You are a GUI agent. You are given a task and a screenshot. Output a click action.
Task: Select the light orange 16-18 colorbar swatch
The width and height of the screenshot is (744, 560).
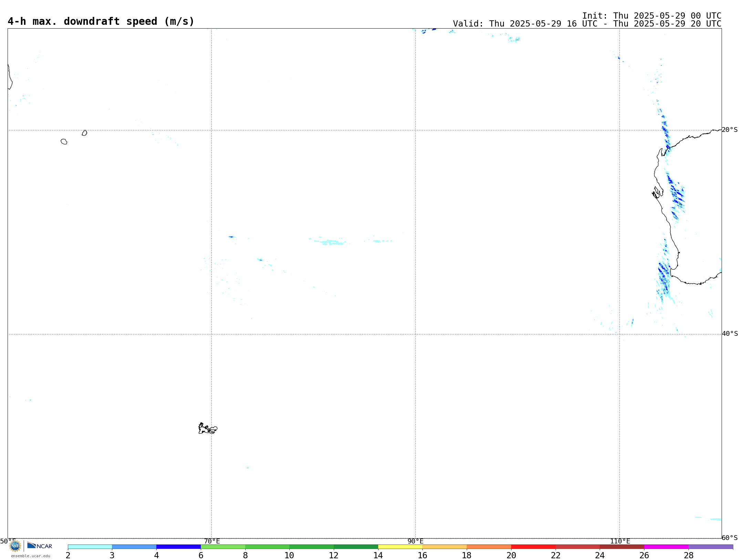click(x=445, y=547)
